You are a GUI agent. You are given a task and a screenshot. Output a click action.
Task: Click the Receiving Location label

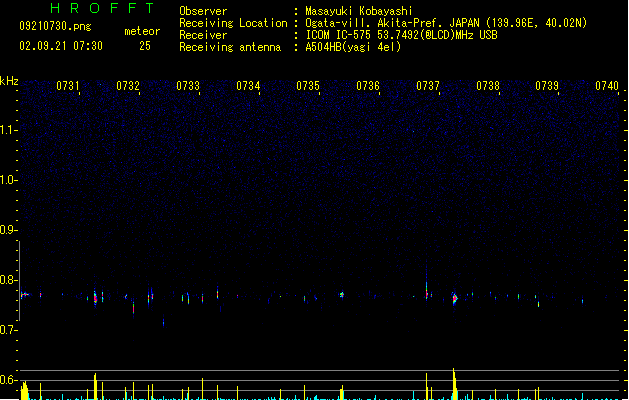233,23
